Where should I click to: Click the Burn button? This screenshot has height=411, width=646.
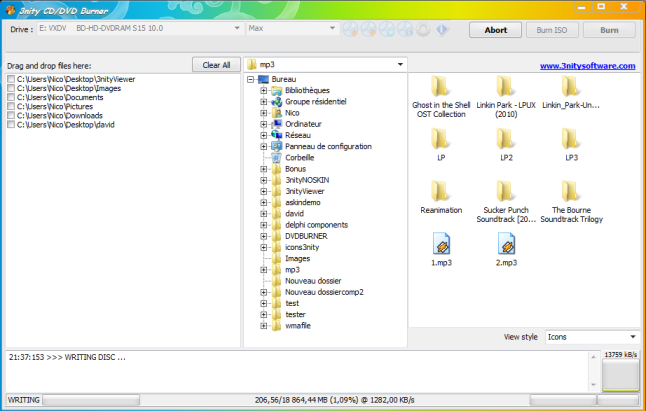[x=609, y=30]
